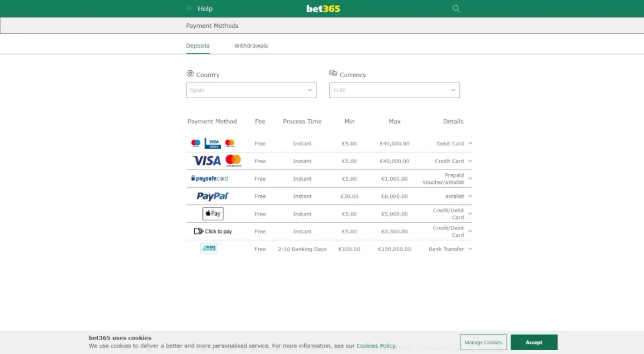Click the Mastercard logo in Credit Card row

(x=233, y=161)
